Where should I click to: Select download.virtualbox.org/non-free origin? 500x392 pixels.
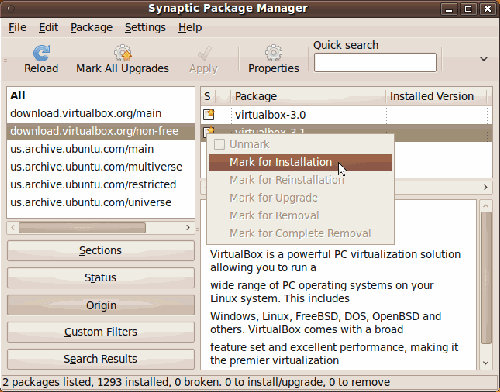(x=101, y=131)
